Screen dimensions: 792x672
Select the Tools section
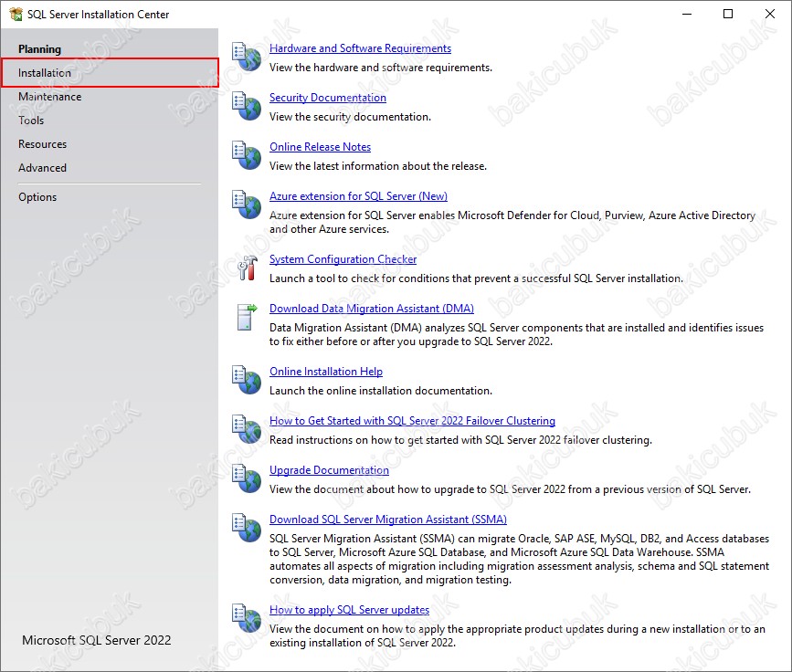coord(31,121)
